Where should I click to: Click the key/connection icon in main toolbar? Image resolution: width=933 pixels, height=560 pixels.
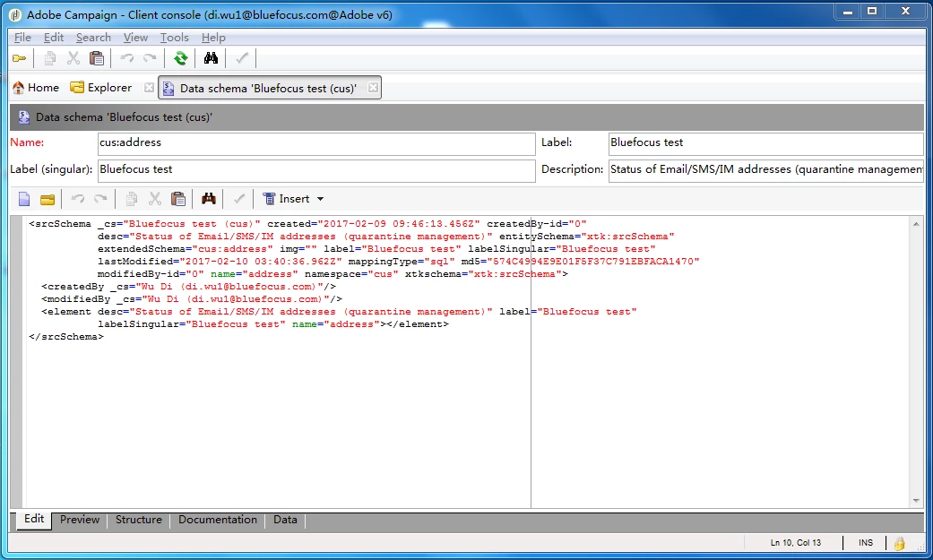click(20, 58)
